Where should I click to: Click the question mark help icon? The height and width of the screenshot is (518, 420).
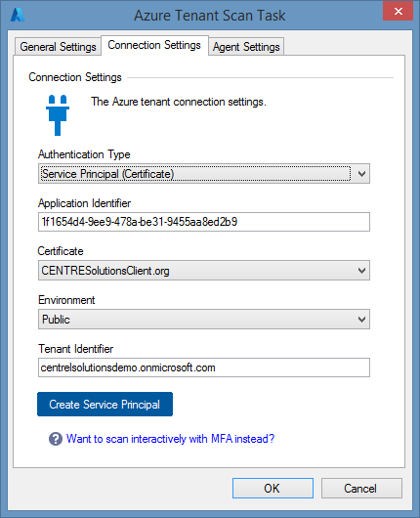(56, 439)
